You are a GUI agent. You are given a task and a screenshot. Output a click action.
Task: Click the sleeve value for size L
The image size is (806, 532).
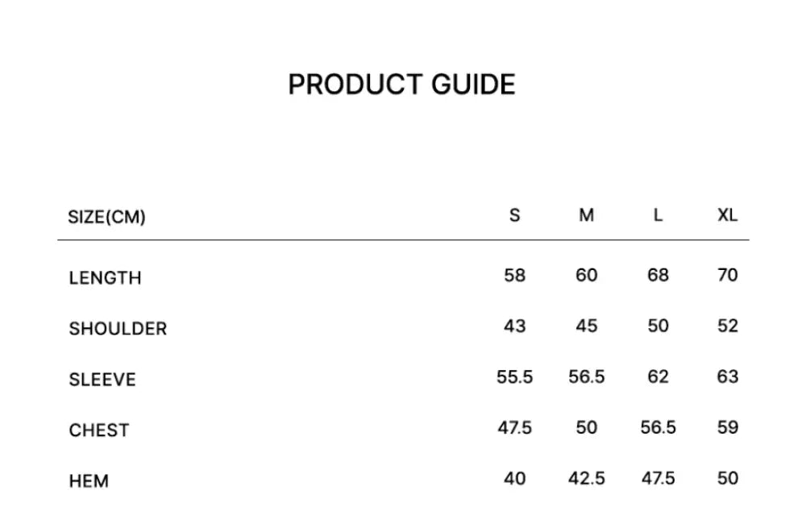tap(659, 377)
